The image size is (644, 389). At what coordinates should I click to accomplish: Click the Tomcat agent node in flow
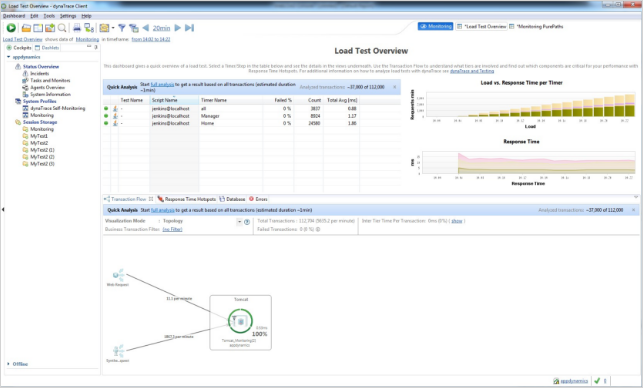[x=240, y=322]
